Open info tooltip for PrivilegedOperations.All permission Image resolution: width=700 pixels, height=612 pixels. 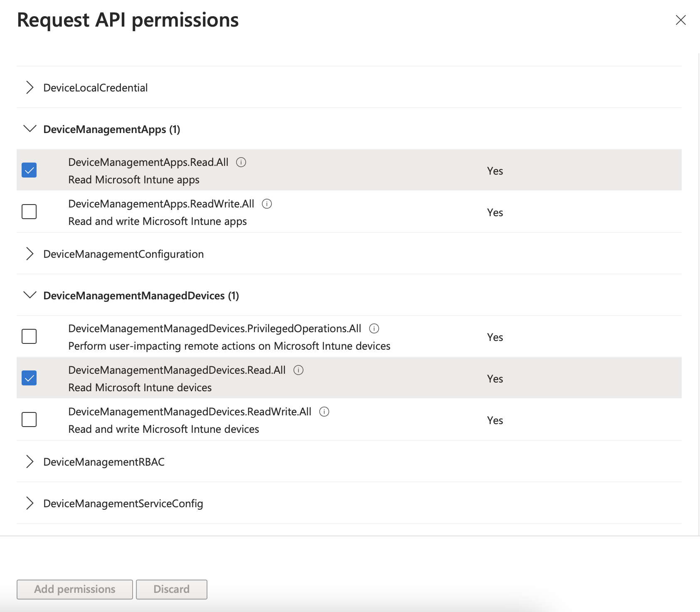click(x=374, y=328)
